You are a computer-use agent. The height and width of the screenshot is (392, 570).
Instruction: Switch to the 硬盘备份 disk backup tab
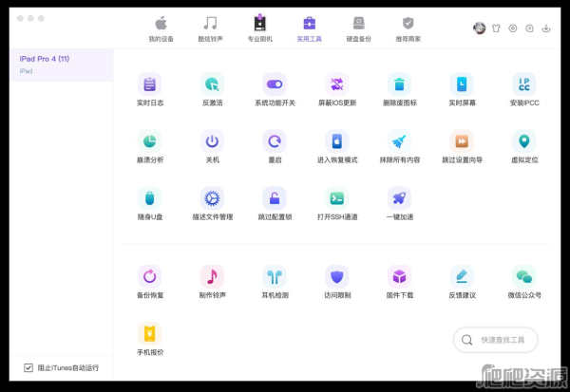(x=359, y=29)
